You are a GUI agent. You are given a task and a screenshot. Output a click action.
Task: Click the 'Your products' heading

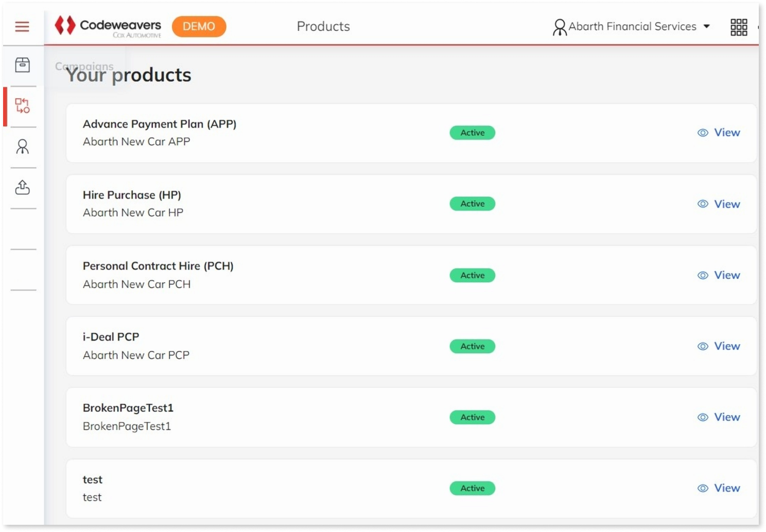pyautogui.click(x=129, y=75)
